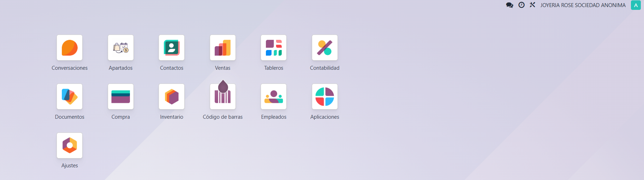Launch the Tableros dashboard app
644x180 pixels.
274,48
